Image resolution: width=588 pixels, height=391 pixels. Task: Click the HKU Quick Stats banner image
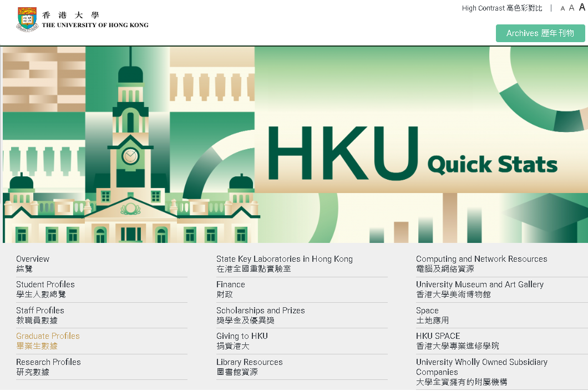pos(295,144)
